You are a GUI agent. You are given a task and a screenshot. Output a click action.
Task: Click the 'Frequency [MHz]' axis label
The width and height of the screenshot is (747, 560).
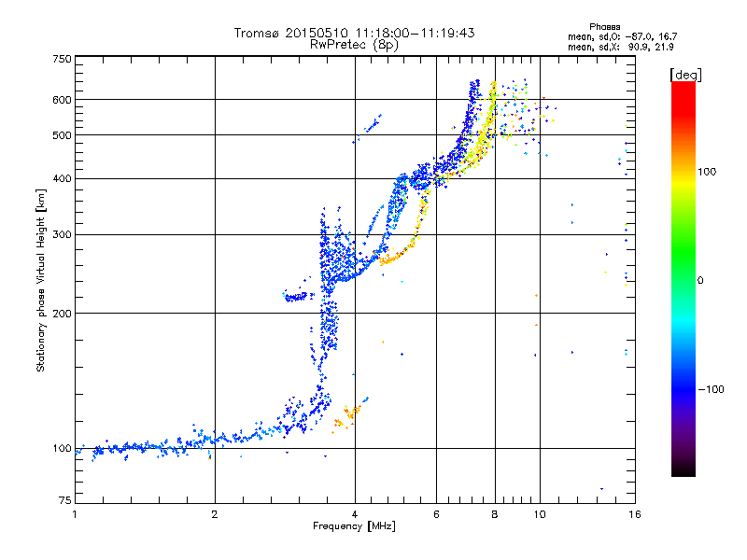(x=354, y=526)
